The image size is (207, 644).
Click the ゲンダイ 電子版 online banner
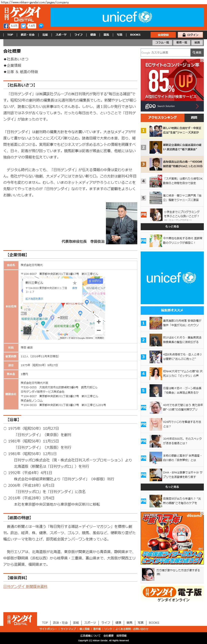point(172,594)
